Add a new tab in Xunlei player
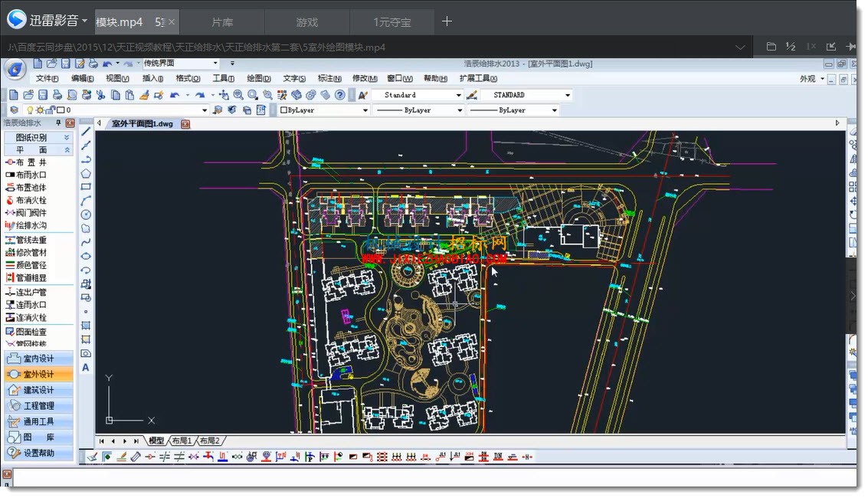Viewport: 868px width, 498px height. [447, 21]
